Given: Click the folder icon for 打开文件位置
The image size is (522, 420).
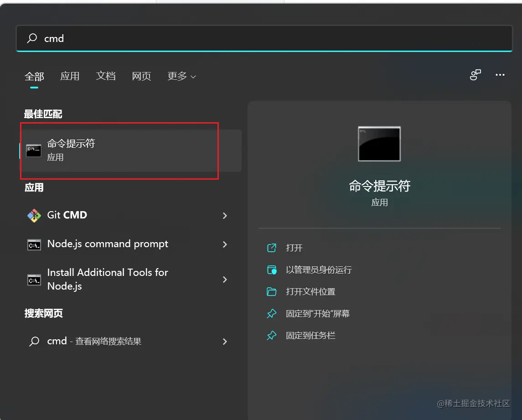Looking at the screenshot, I should coord(272,292).
